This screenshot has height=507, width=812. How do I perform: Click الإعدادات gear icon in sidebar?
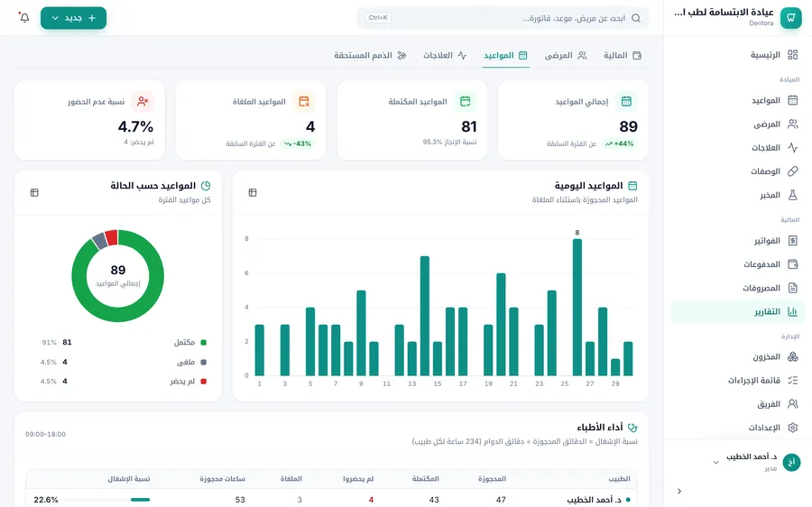[792, 428]
